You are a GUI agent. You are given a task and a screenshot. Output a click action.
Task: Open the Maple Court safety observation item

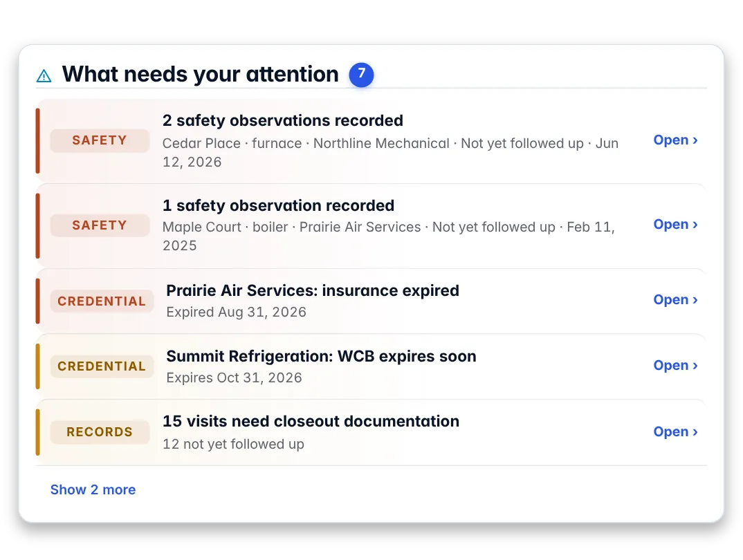point(675,225)
